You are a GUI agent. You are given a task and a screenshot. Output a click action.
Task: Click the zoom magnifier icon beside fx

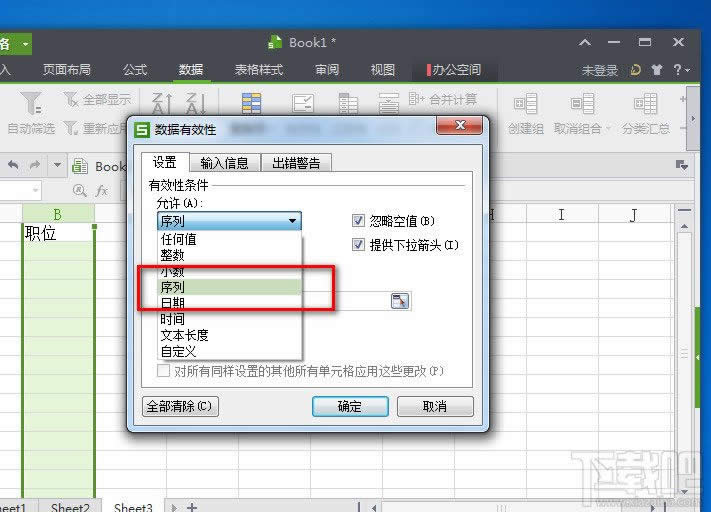[x=80, y=190]
